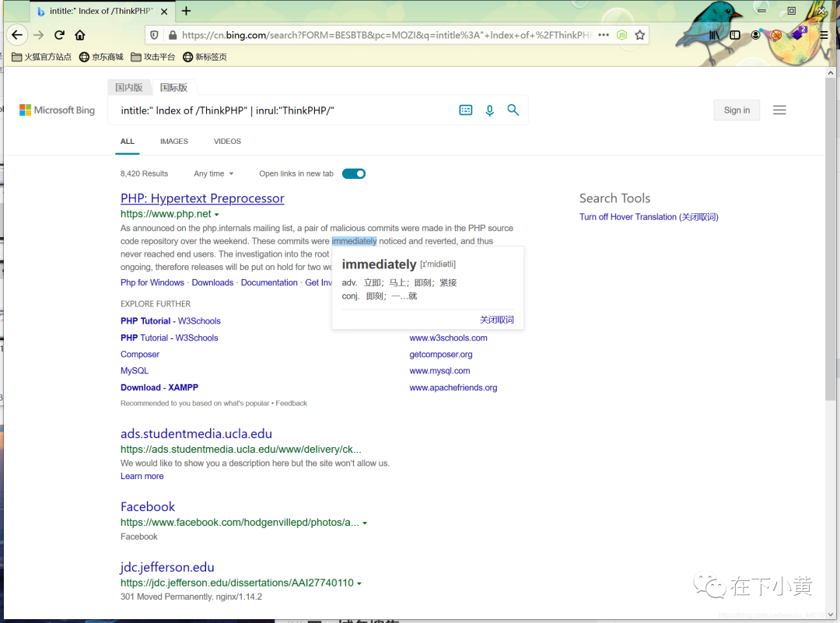Click the '8,420 Results' count text
Viewport: 840px width, 623px height.
[144, 173]
